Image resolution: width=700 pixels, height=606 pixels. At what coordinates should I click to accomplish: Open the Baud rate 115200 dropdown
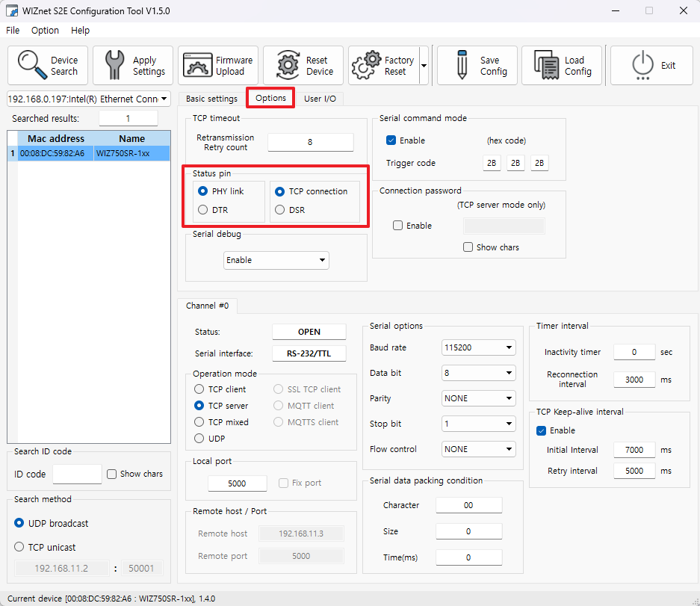[x=478, y=347]
